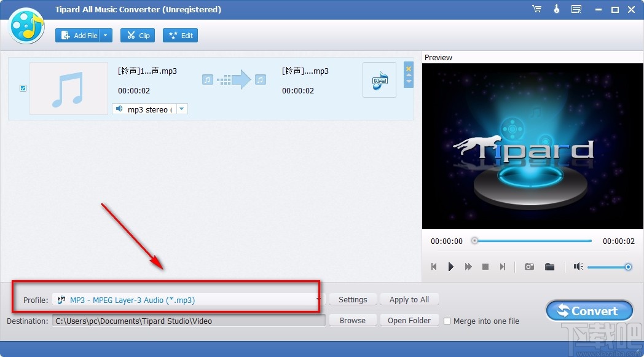This screenshot has height=357, width=644.
Task: Click Apply to All button
Action: tap(409, 299)
